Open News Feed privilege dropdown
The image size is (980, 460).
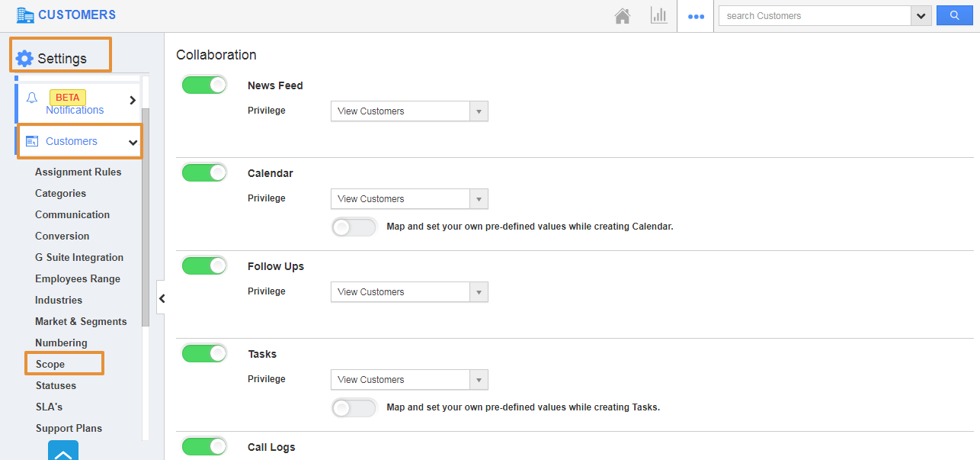(409, 111)
